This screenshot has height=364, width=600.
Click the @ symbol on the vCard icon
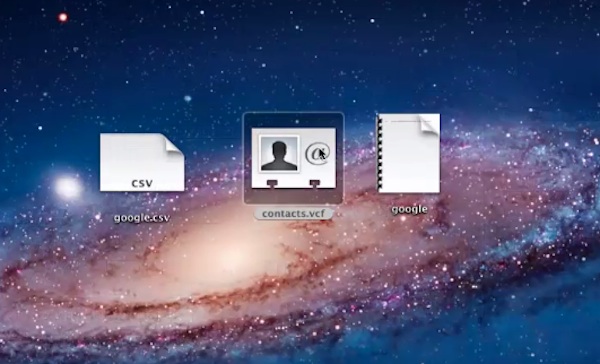(317, 154)
